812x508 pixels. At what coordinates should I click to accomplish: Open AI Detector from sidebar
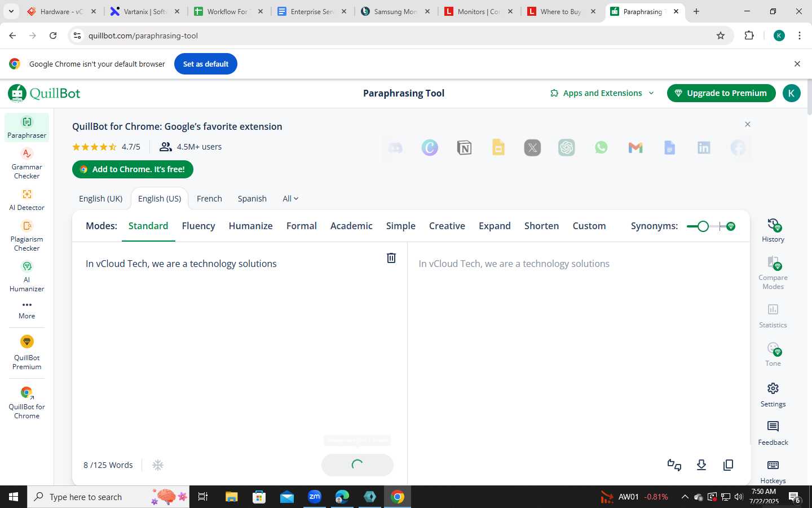coord(27,200)
